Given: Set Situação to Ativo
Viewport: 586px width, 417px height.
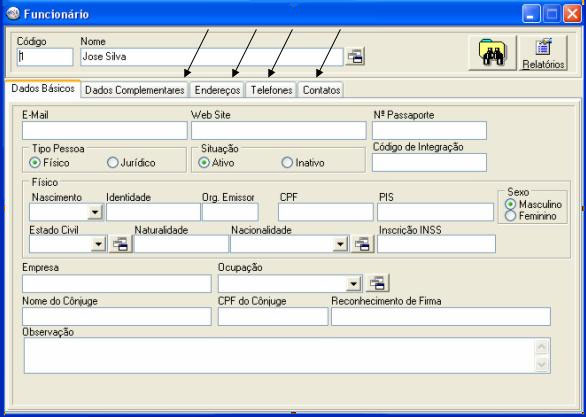Looking at the screenshot, I should click(204, 163).
